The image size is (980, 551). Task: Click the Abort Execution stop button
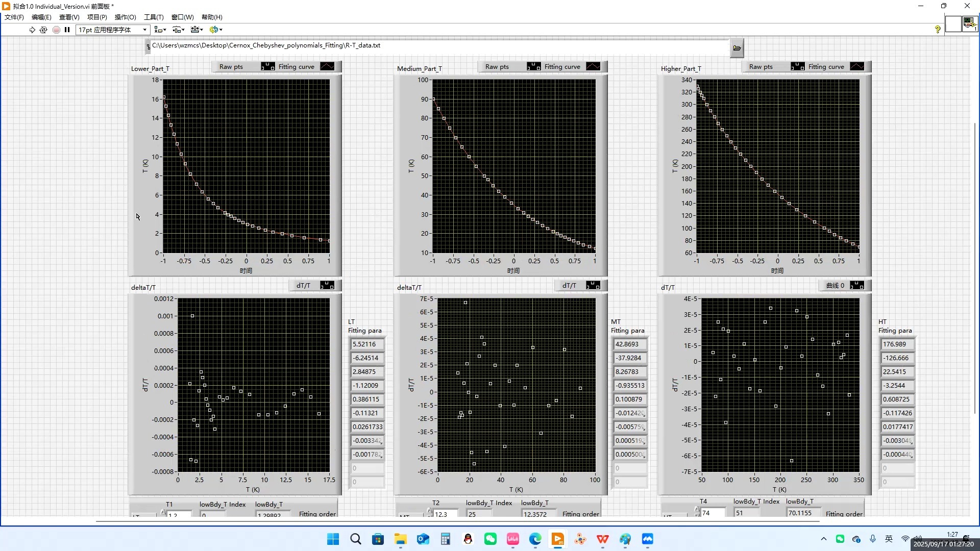click(56, 30)
